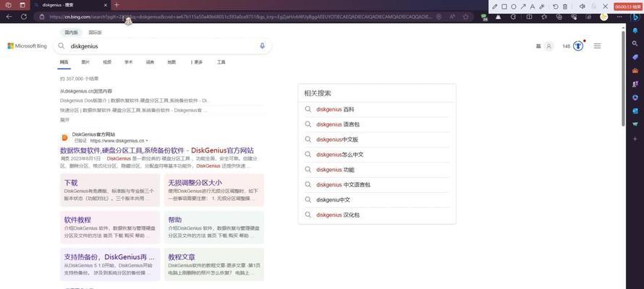Add page to favorites with star icon
Image resolution: width=644 pixels, height=289 pixels.
coord(465,17)
